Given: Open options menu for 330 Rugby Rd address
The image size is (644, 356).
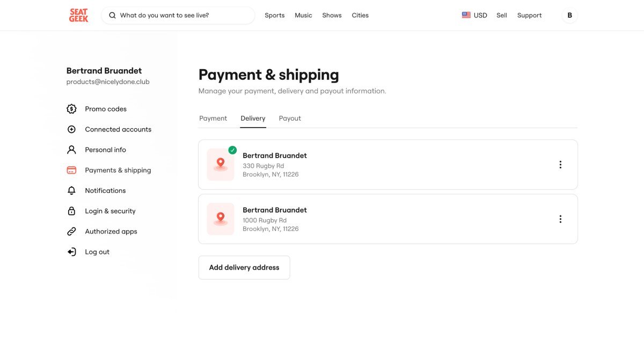Looking at the screenshot, I should click(x=560, y=165).
